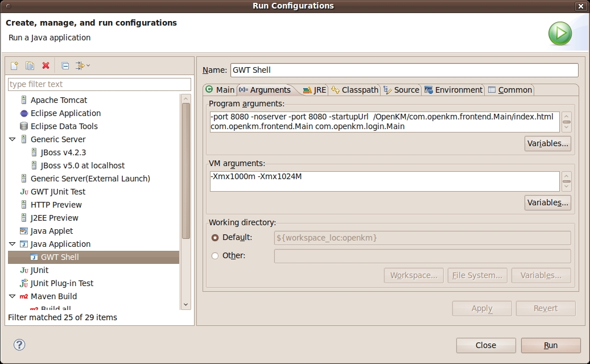Viewport: 590px width, 364px height.
Task: Click the Eclipse Data Tools icon
Action: point(24,126)
